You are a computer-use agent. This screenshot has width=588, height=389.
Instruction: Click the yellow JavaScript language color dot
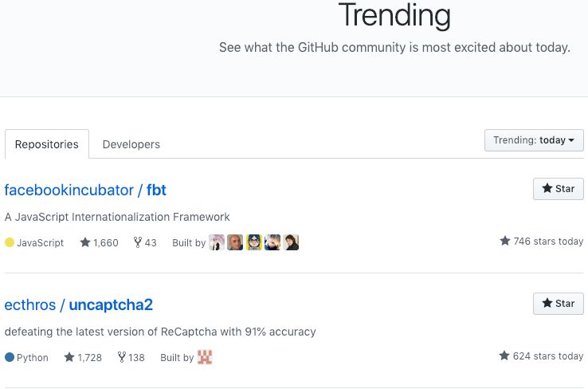[10, 242]
